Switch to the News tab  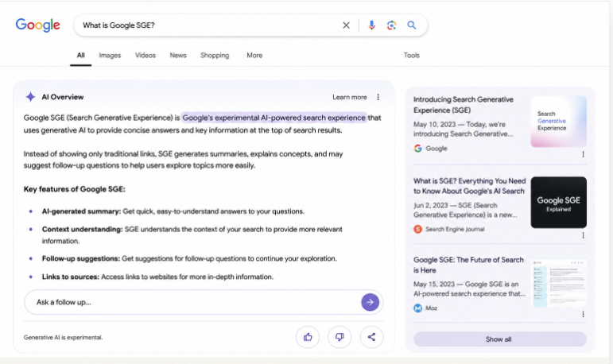(178, 56)
